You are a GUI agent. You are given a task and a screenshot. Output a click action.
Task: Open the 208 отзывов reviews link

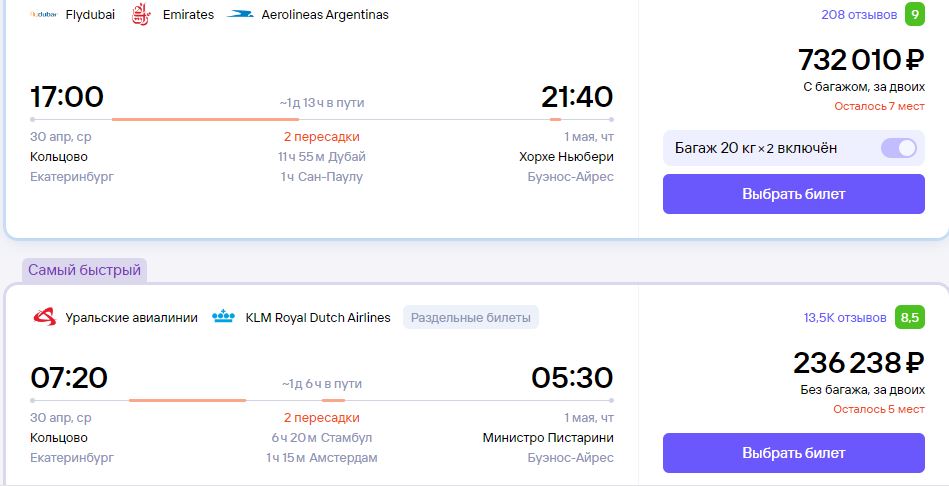tap(859, 15)
